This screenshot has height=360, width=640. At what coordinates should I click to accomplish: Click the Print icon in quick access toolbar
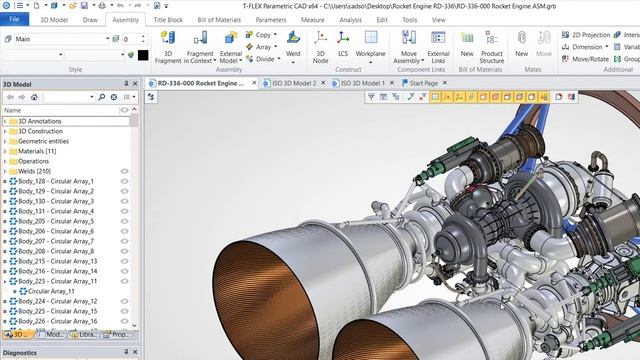click(x=102, y=6)
